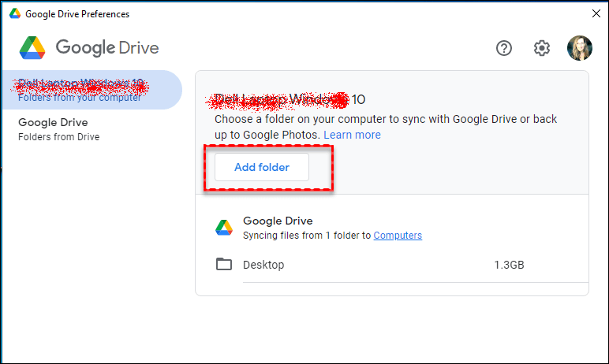609x364 pixels.
Task: Click the 'Google Drive Preferences' window title
Action: (77, 14)
